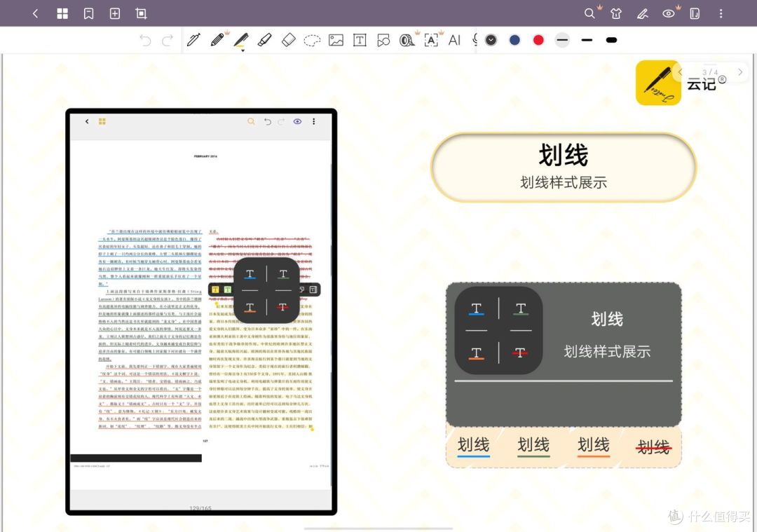Expand the overflow menu via three dots

click(x=720, y=13)
